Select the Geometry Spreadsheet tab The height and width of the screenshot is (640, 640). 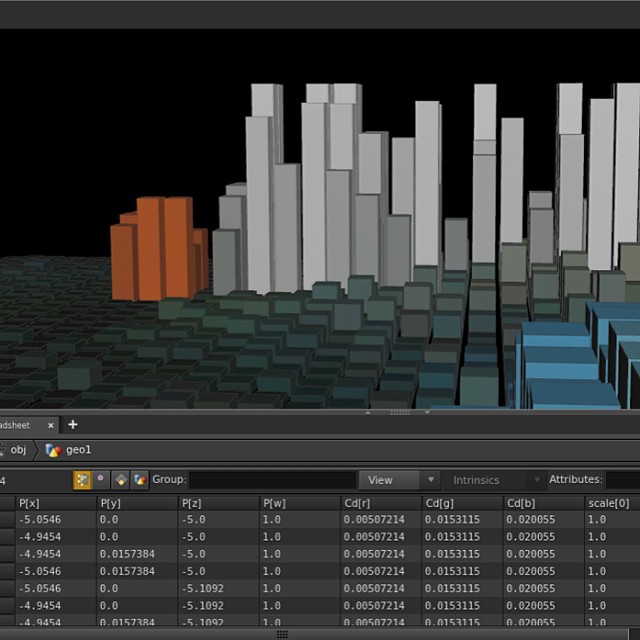[20, 425]
